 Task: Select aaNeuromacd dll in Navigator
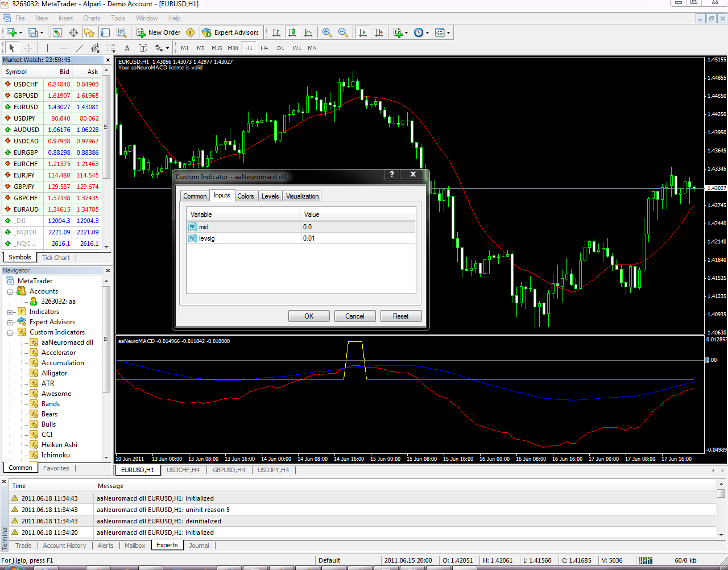67,342
